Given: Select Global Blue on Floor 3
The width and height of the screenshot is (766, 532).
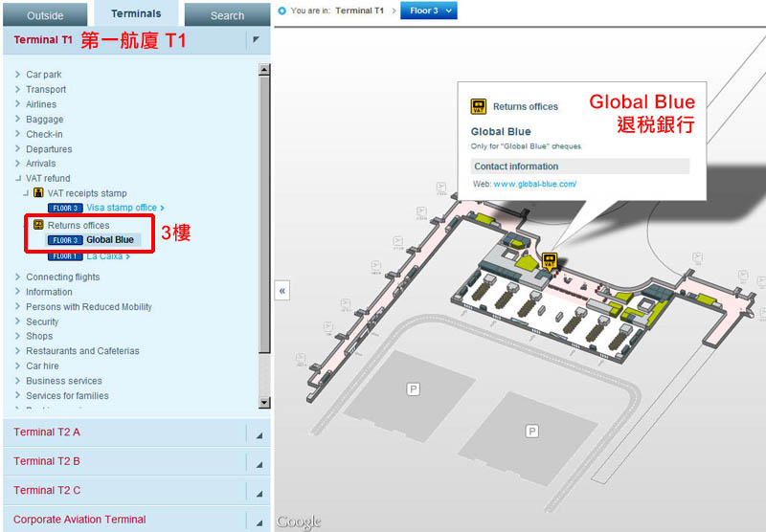Looking at the screenshot, I should tap(110, 239).
